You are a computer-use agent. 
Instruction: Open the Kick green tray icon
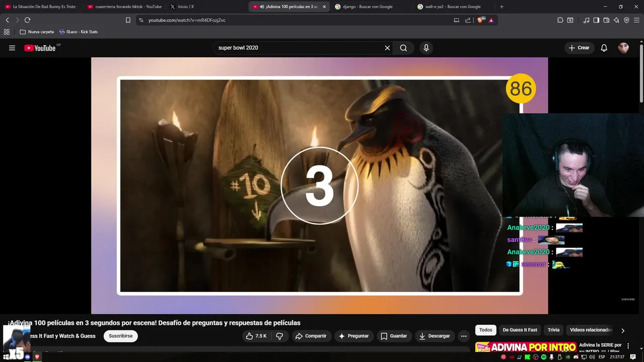click(527, 357)
